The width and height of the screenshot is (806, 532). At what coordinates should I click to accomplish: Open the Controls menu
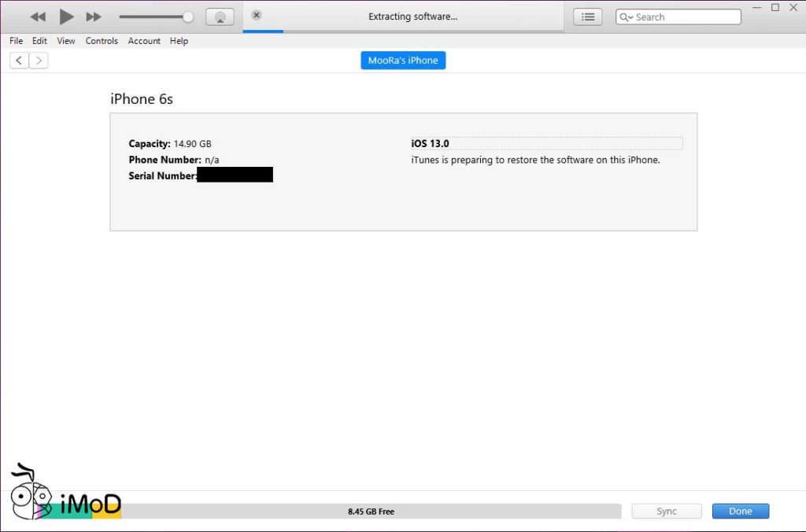coord(102,41)
